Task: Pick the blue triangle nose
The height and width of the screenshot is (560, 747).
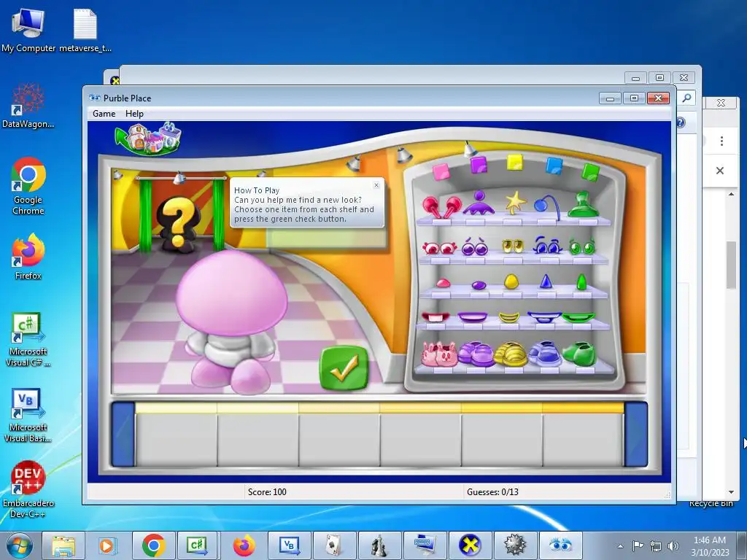Action: pyautogui.click(x=546, y=281)
